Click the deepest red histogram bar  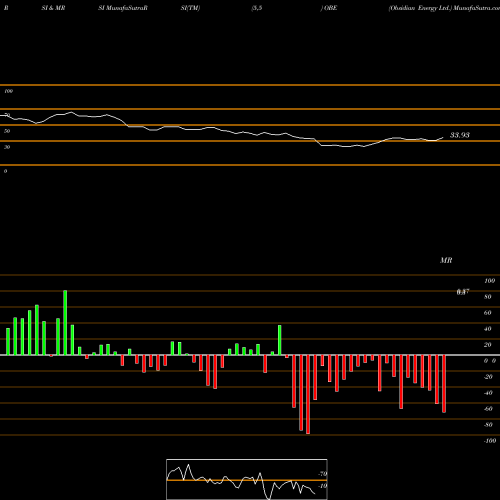coord(308,394)
